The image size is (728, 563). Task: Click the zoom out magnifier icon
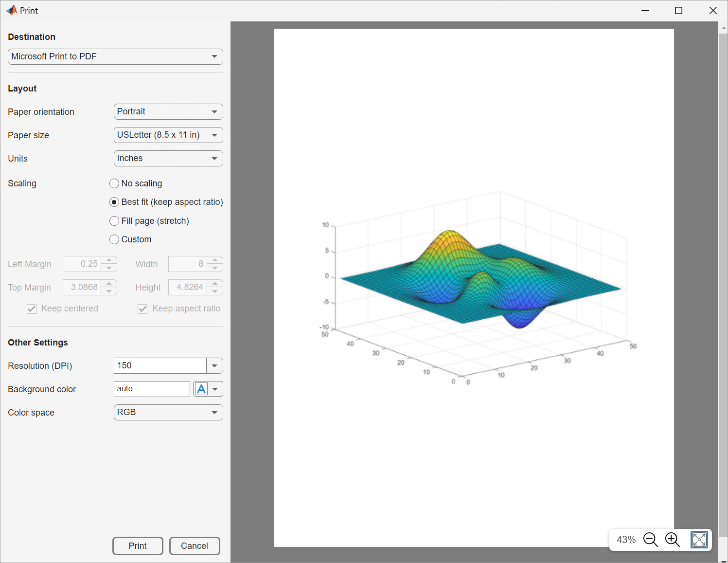[650, 540]
